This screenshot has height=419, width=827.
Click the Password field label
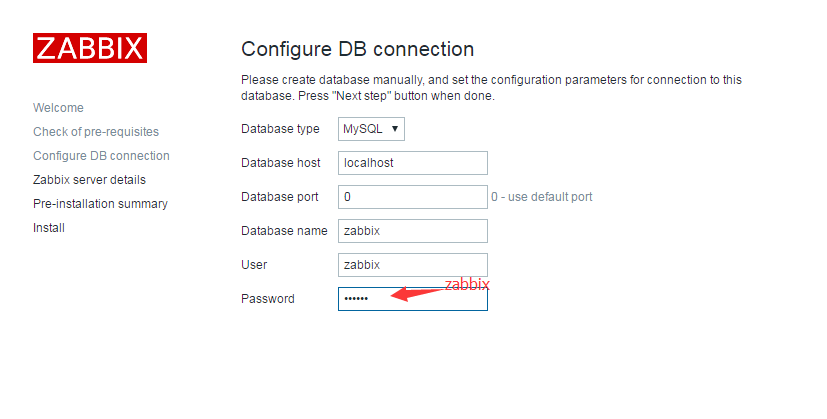point(267,299)
